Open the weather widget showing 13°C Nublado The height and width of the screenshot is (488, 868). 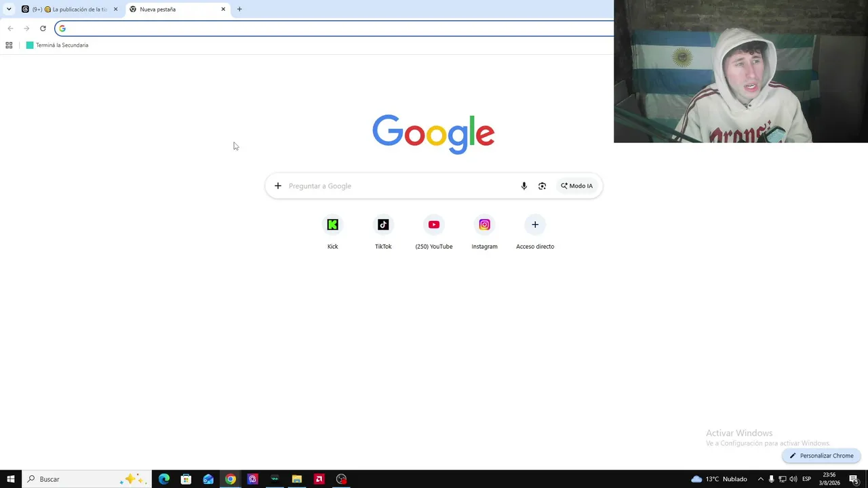point(719,479)
